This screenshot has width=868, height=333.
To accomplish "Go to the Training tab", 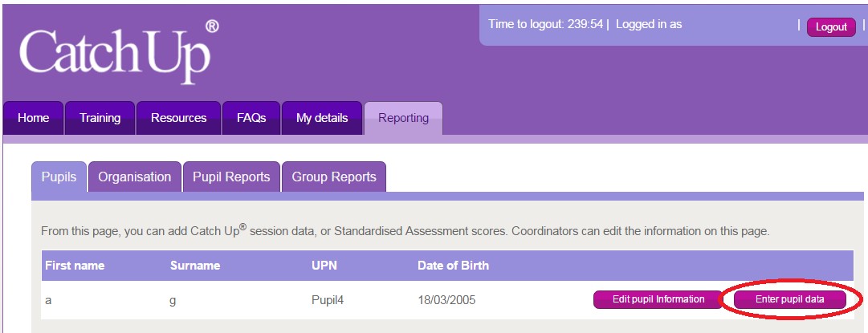I will tap(100, 118).
